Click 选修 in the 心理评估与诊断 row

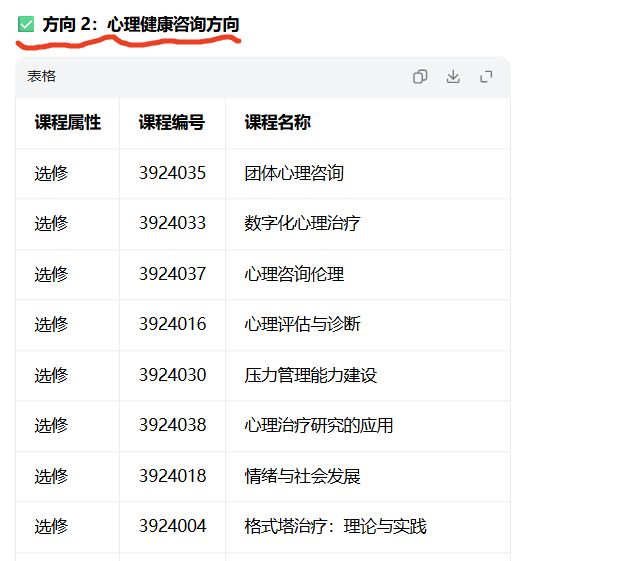[51, 324]
